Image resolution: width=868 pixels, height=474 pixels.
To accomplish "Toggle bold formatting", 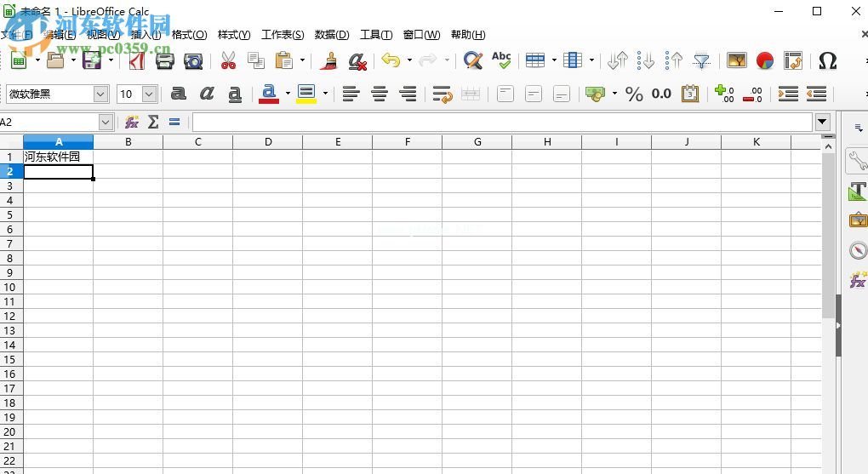I will (x=178, y=94).
